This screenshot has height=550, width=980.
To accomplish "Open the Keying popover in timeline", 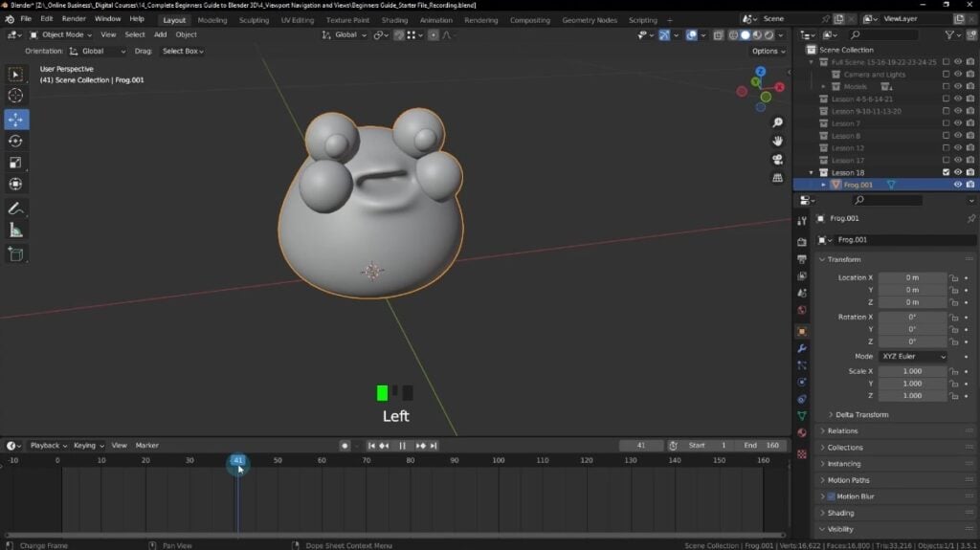I will [87, 446].
